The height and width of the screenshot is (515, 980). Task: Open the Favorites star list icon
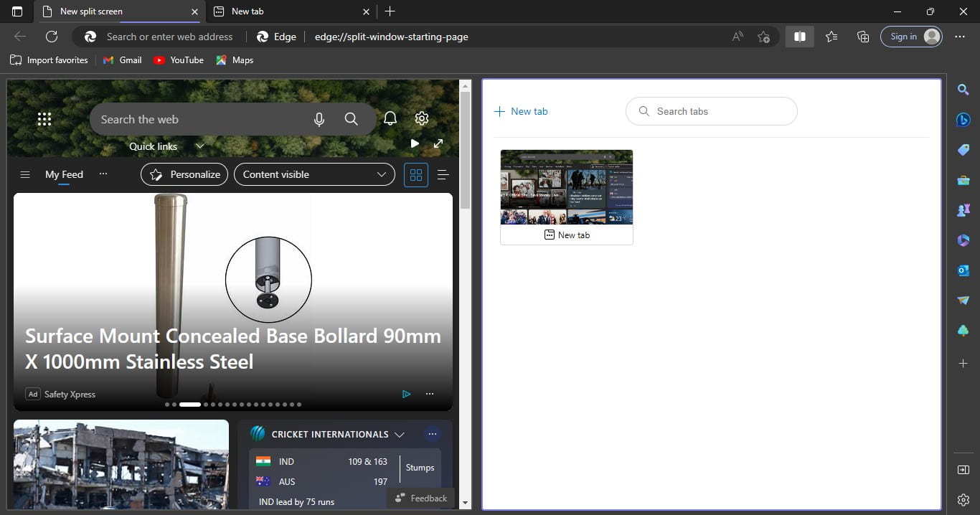pos(831,37)
